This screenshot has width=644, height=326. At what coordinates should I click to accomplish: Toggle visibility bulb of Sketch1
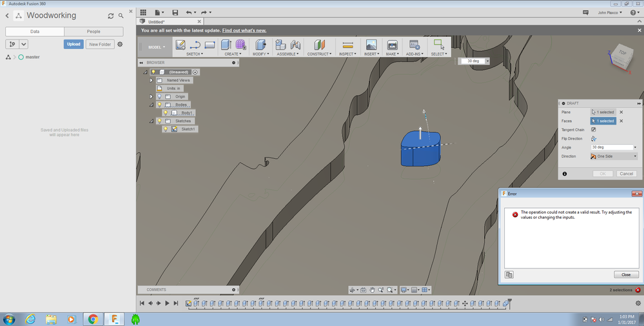(166, 129)
